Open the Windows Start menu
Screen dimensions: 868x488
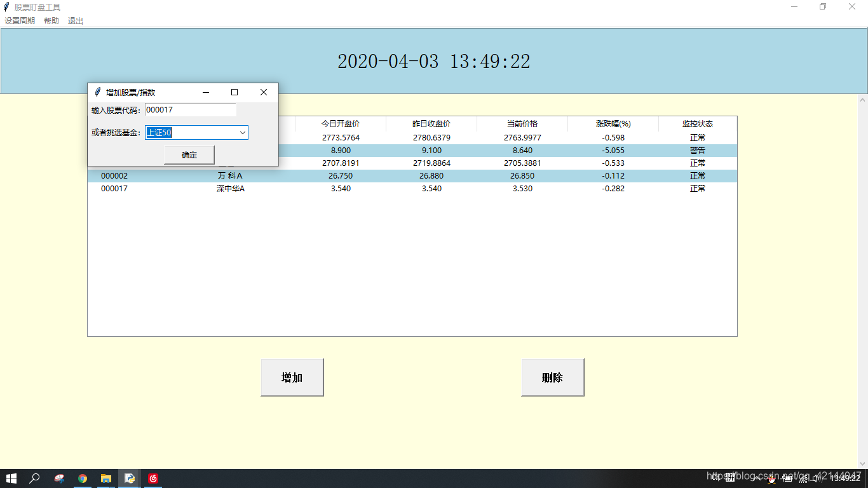coord(11,478)
